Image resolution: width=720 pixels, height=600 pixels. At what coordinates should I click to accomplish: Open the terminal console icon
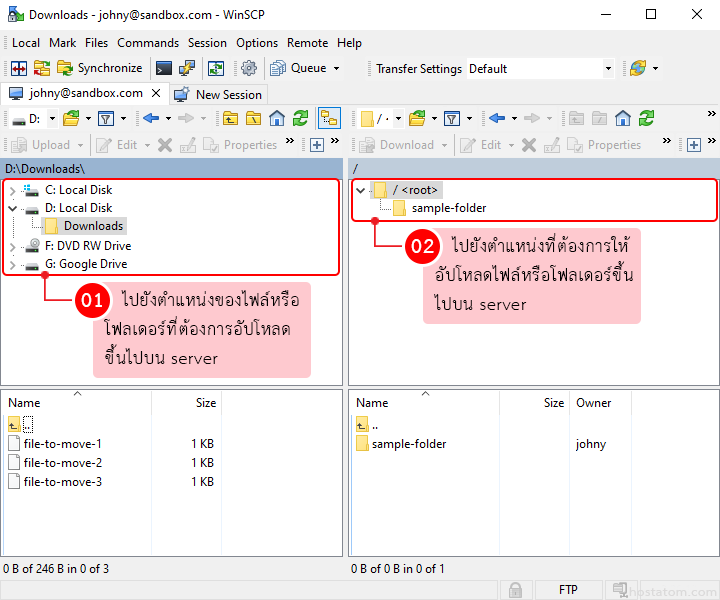[x=164, y=69]
